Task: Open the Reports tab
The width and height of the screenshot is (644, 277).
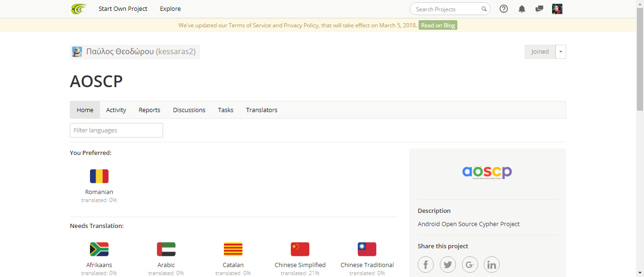Action: coord(149,110)
